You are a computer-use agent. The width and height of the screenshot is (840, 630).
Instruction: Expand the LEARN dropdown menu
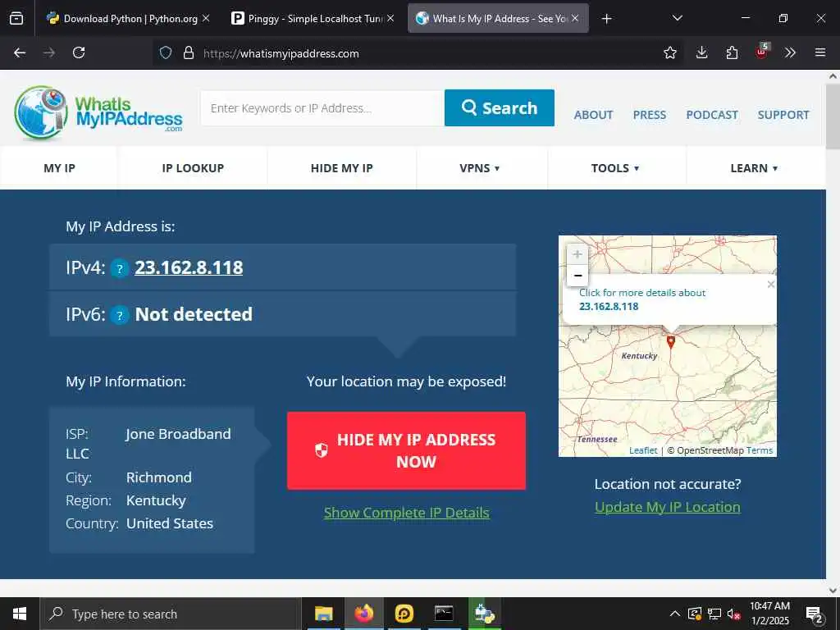tap(754, 167)
